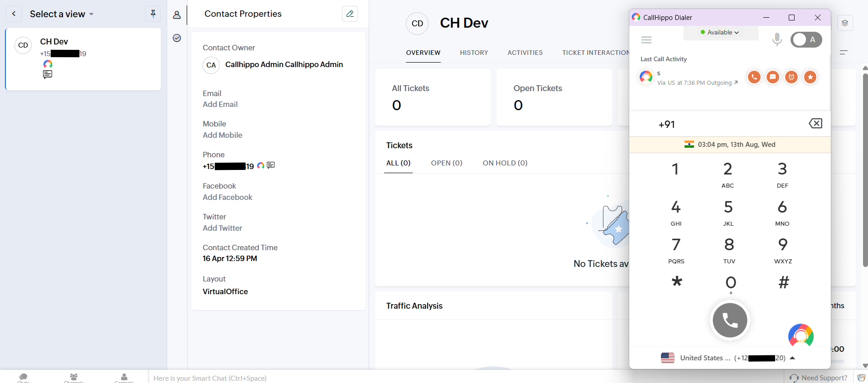Switch to the ACTIVITIES tab
Screen dimensions: 868x383
pos(525,53)
